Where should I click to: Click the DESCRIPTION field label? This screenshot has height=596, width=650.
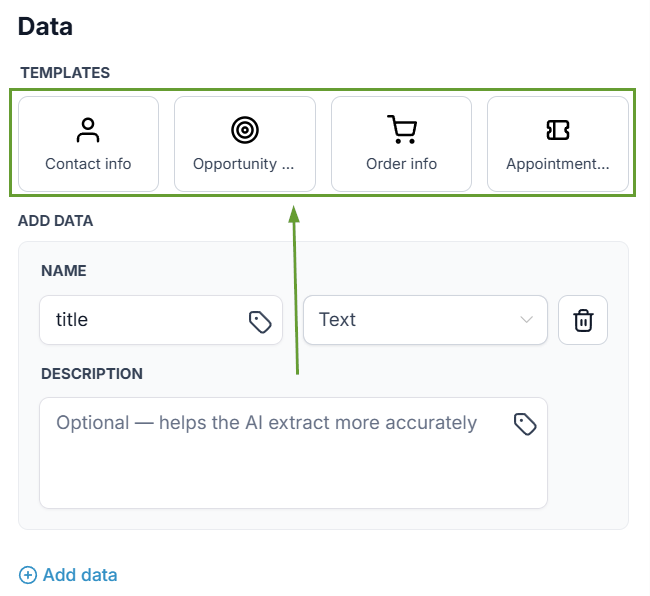92,374
